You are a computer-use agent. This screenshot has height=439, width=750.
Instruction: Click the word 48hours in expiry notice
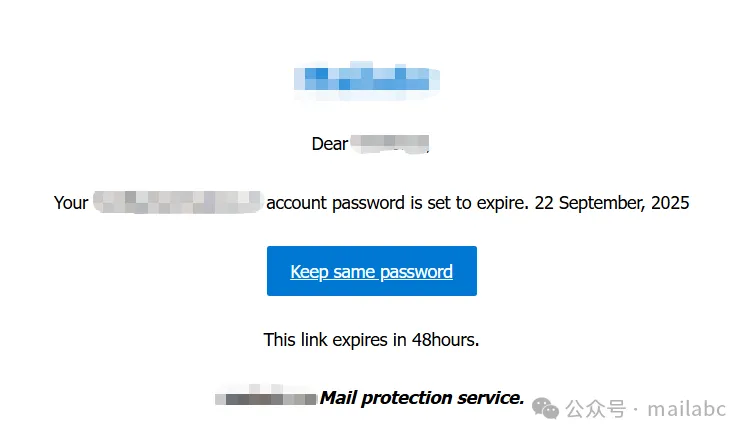pyautogui.click(x=445, y=340)
